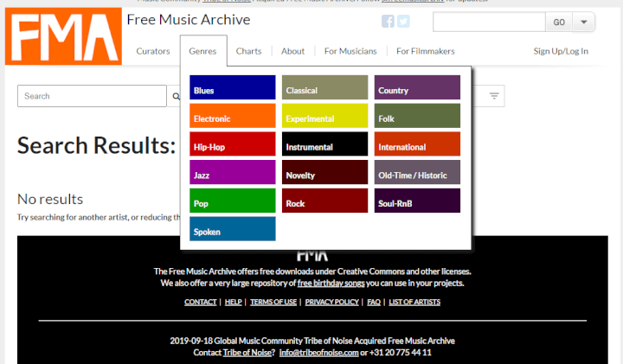Open the Curators menu

(153, 51)
